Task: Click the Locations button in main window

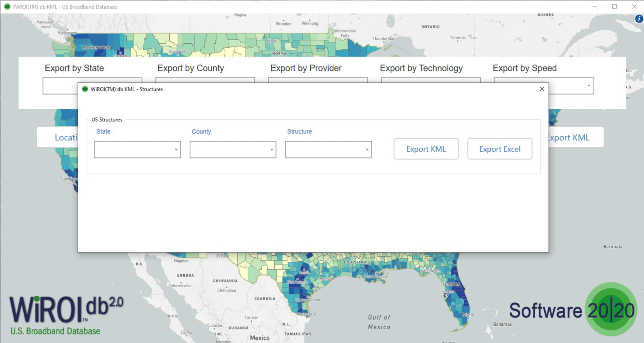Action: [57, 137]
